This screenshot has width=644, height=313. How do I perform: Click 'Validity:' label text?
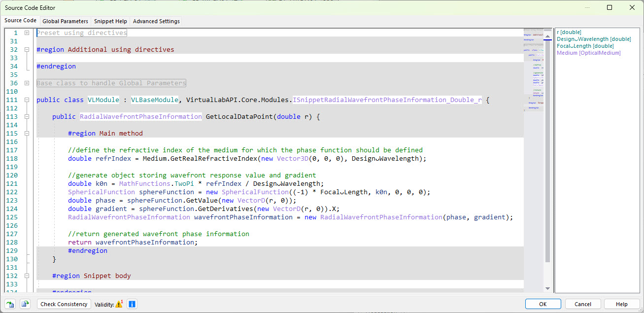click(104, 305)
